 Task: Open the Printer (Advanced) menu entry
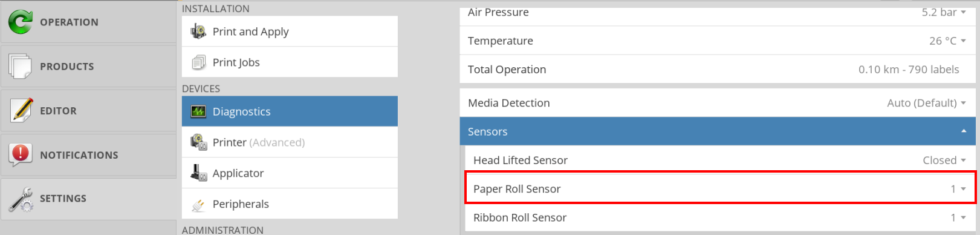pyautogui.click(x=290, y=142)
